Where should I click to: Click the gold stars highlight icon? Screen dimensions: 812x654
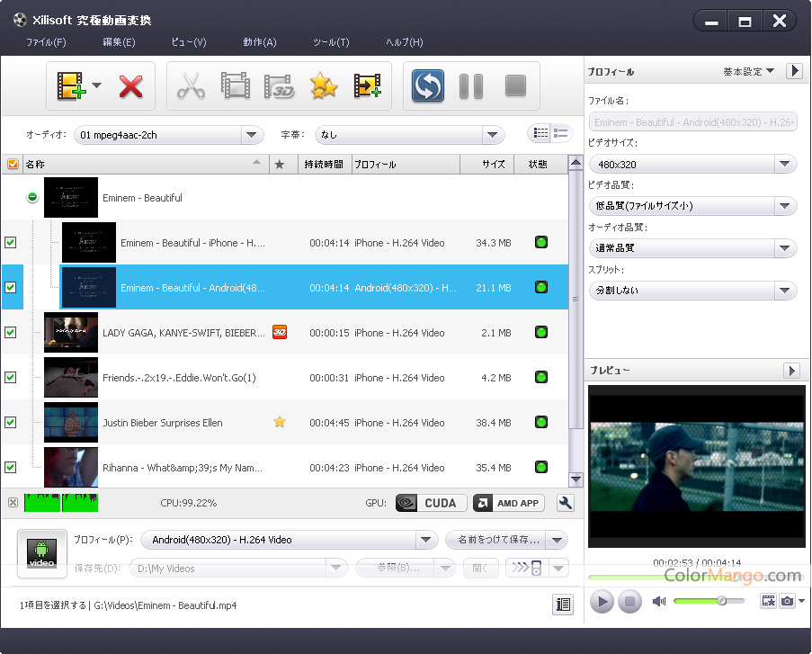pyautogui.click(x=324, y=86)
